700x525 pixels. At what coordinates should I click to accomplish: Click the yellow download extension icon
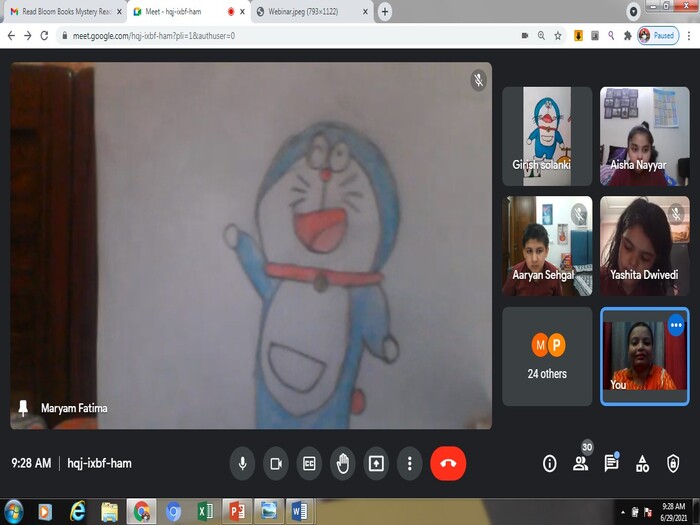tap(578, 36)
